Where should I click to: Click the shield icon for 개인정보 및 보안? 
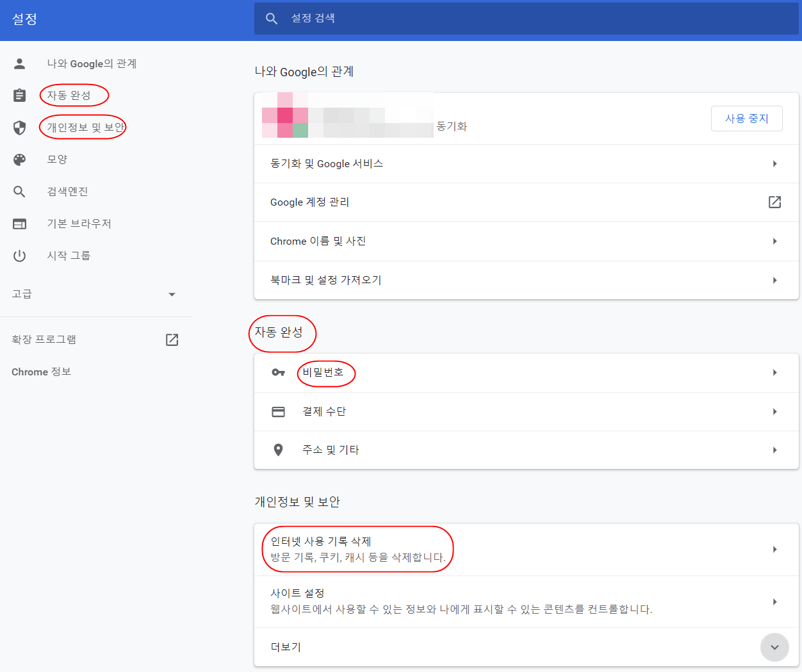tap(20, 127)
